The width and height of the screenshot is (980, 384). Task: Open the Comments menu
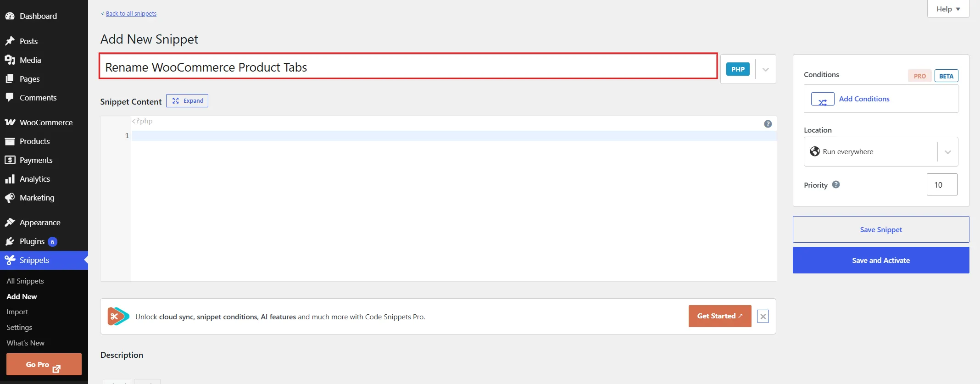tap(44, 98)
